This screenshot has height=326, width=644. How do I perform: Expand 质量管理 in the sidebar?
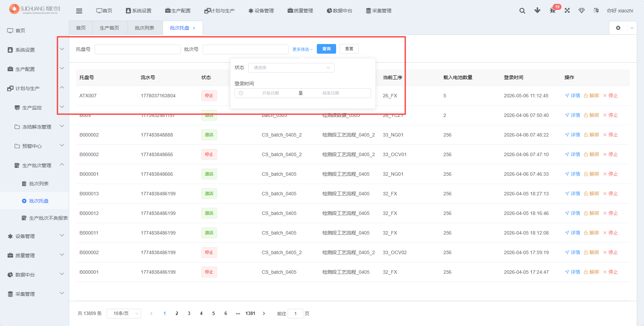click(x=34, y=256)
